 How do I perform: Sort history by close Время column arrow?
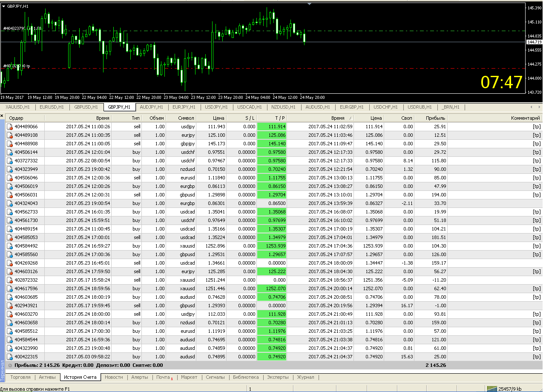tap(351, 118)
